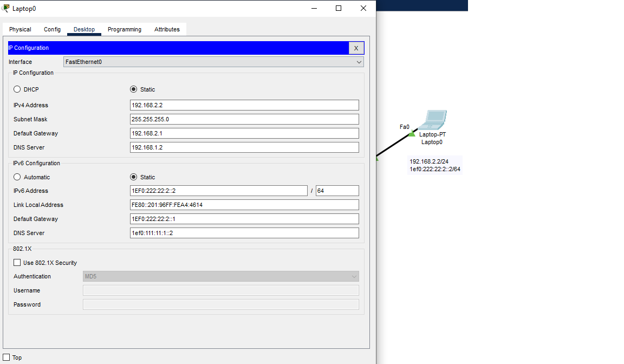Viewport: 624px width, 364px height.
Task: Click the IPv4 Address input field
Action: click(244, 105)
